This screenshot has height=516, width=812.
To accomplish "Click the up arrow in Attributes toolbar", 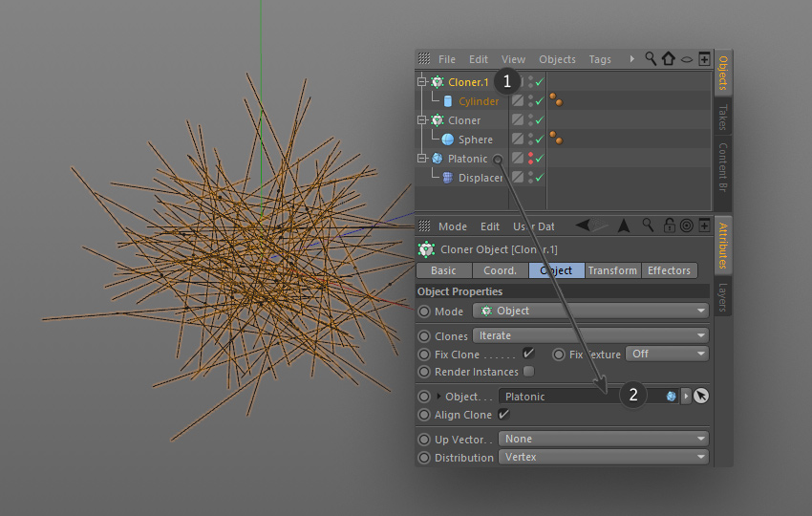I will coord(624,226).
